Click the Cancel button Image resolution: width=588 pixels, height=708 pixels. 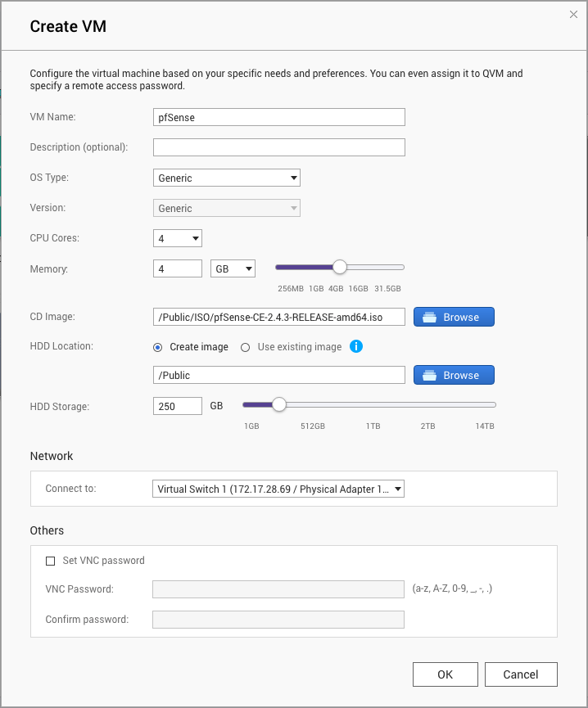coord(521,674)
